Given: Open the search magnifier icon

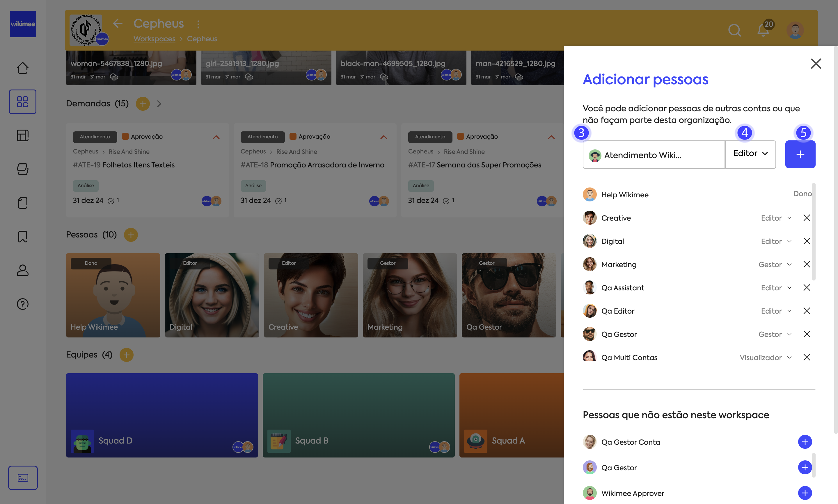Looking at the screenshot, I should point(734,30).
